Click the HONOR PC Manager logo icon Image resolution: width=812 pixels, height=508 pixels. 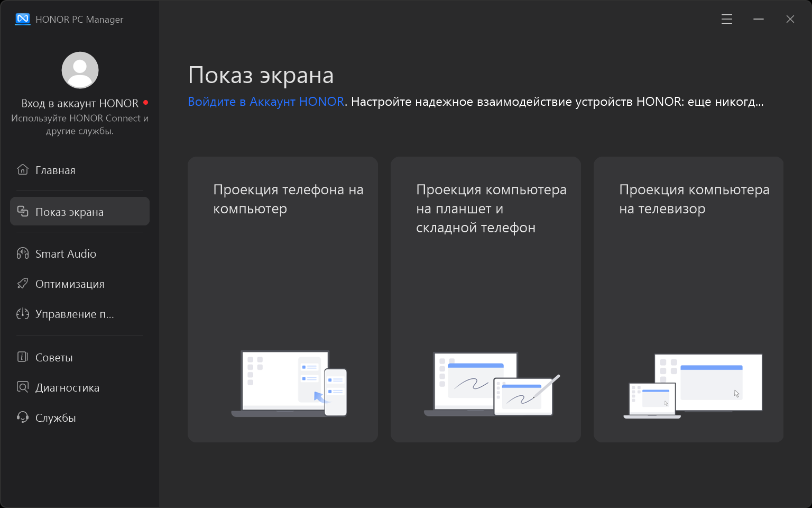(x=23, y=19)
